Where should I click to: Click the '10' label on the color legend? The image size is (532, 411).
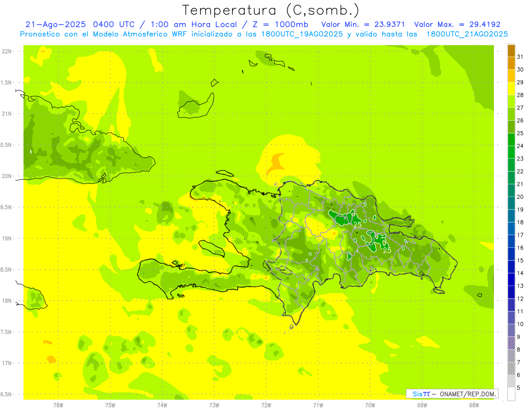(x=520, y=324)
